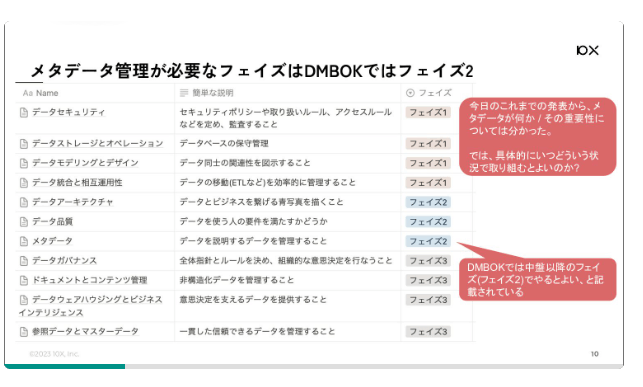Click the green slide progress bar
This screenshot has width=643, height=387.
[65, 367]
